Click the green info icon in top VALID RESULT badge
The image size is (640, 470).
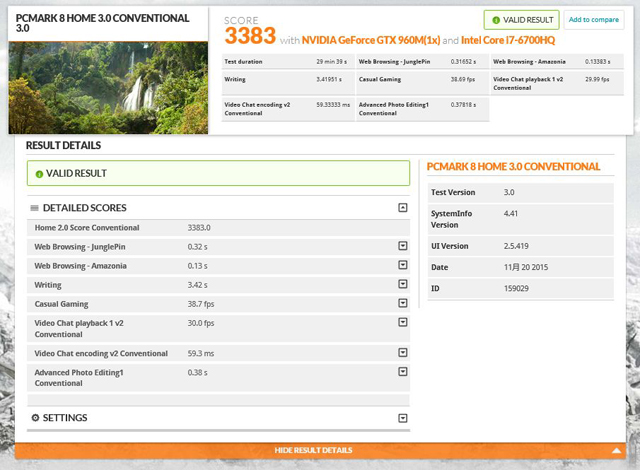coord(496,20)
